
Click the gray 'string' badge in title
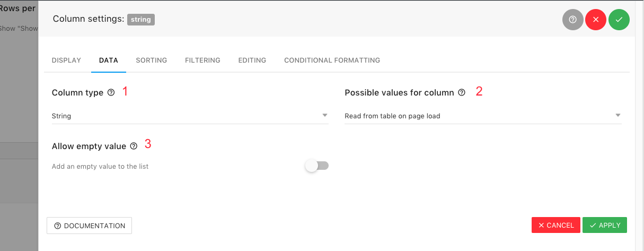click(x=141, y=20)
